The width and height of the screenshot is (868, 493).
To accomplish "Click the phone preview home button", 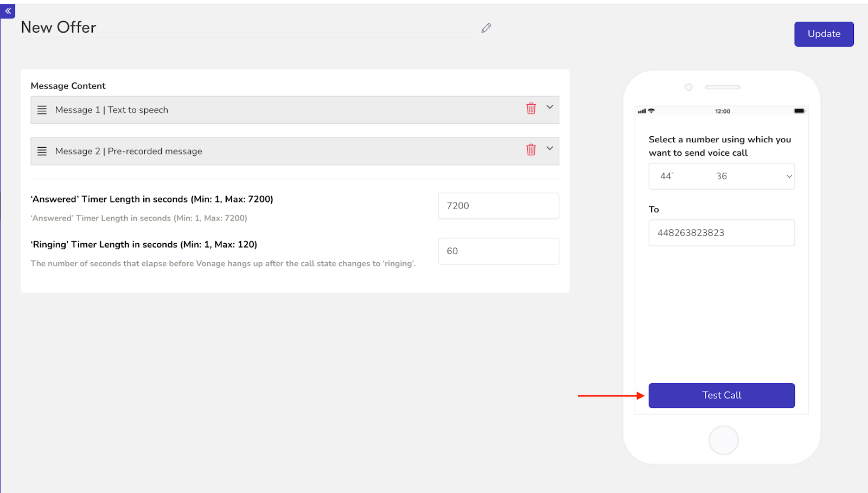I will click(723, 440).
